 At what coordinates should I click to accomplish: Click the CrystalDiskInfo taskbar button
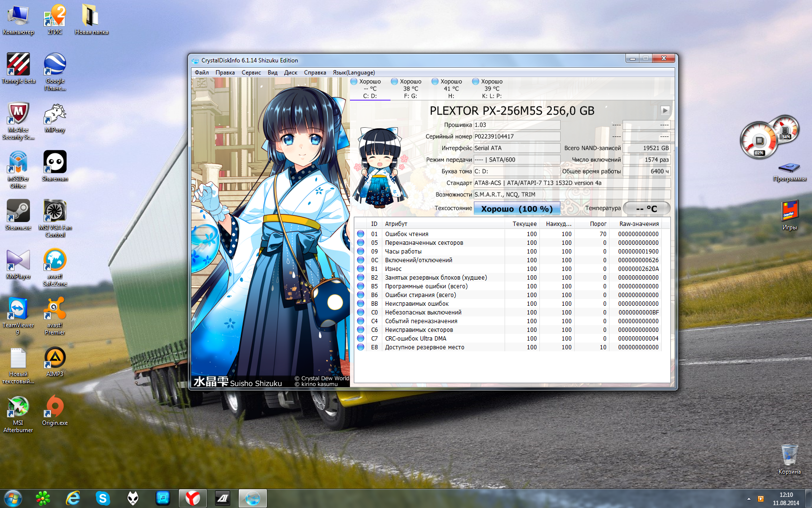tap(253, 498)
